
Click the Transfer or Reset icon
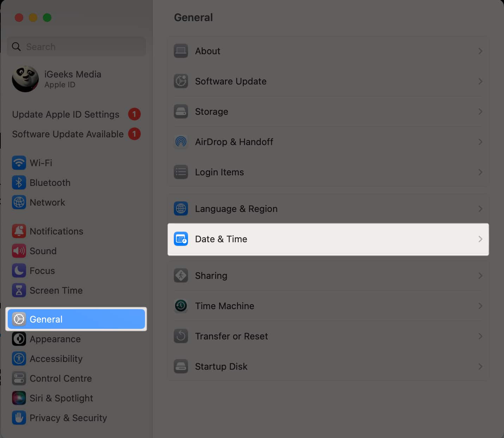tap(181, 336)
